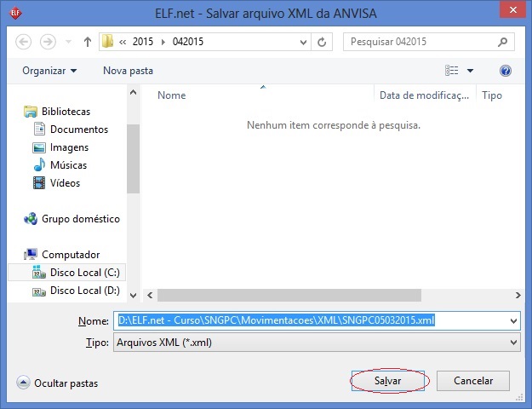Select Computador in navigation pane
The width and height of the screenshot is (532, 409).
coord(71,255)
